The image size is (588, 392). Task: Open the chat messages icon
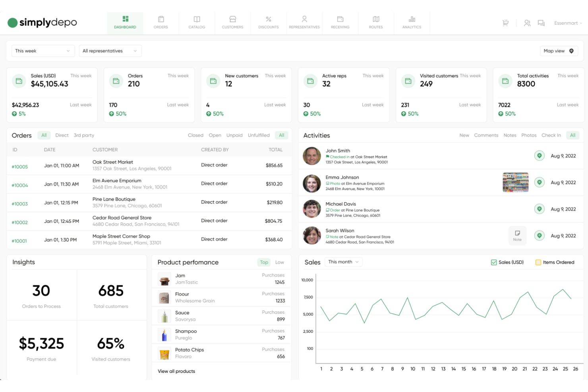point(541,23)
